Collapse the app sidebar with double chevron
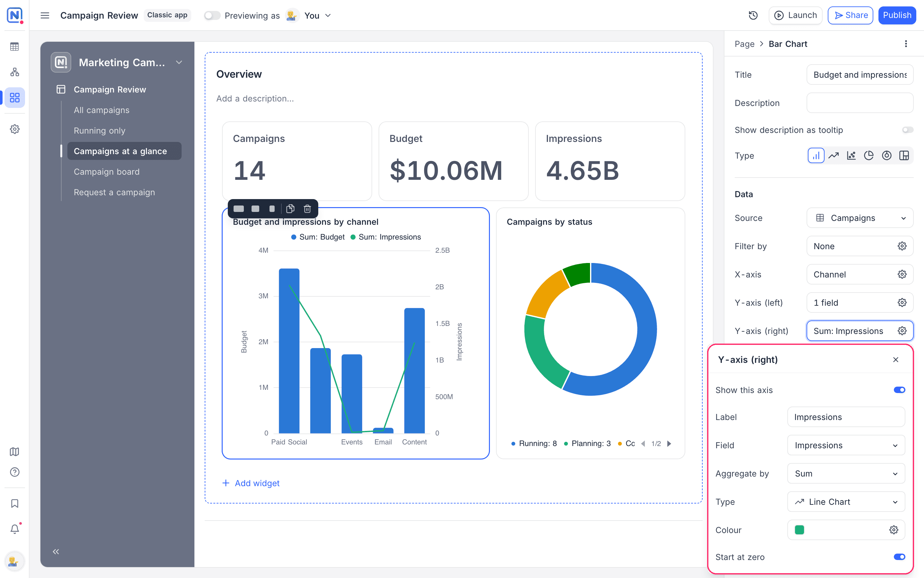Image resolution: width=924 pixels, height=578 pixels. pos(56,552)
